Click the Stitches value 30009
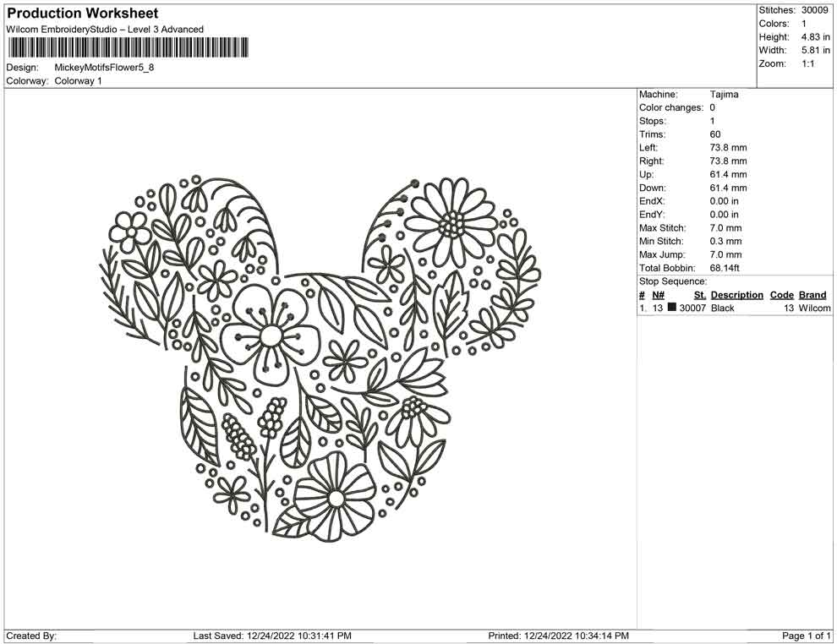The height and width of the screenshot is (644, 837). (x=814, y=10)
